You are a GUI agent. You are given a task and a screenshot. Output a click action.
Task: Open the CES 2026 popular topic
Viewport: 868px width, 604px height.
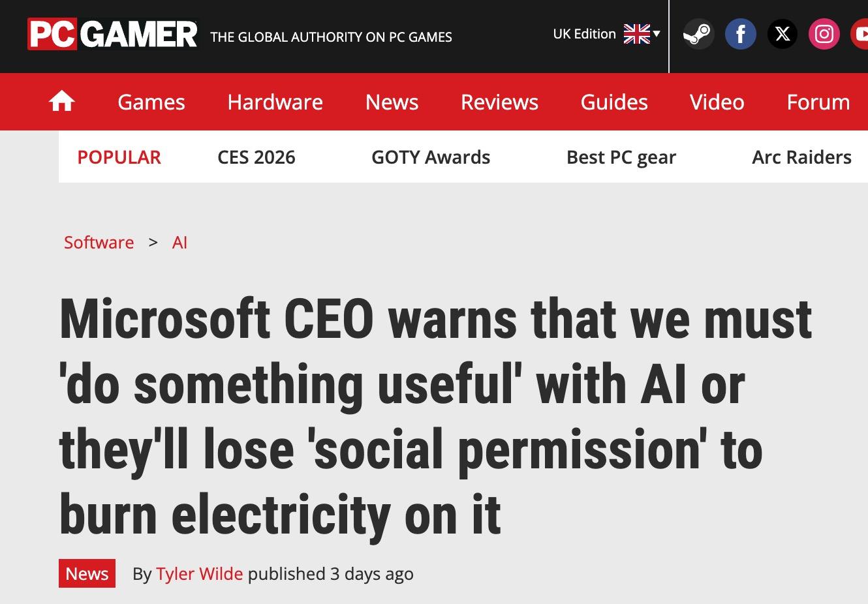[x=256, y=157]
